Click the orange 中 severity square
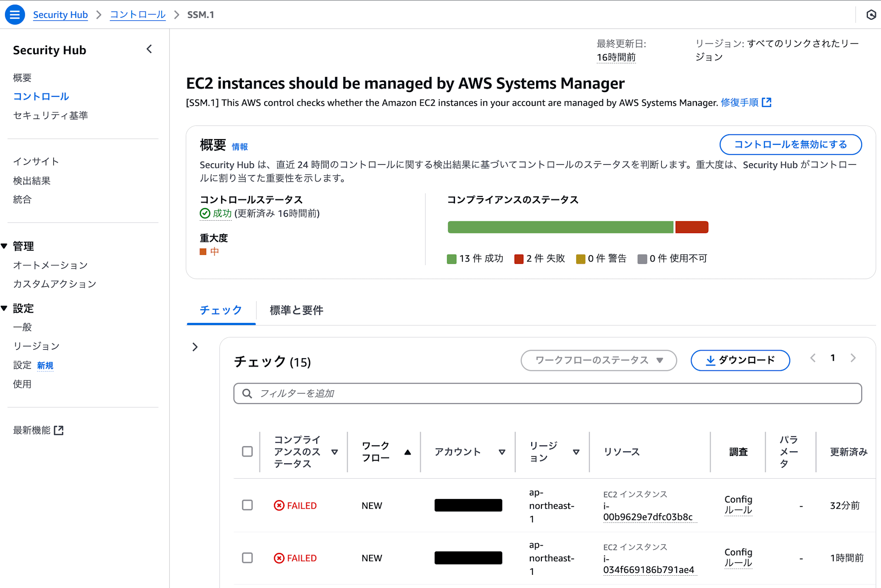Viewport: 881px width, 588px height. (x=203, y=251)
